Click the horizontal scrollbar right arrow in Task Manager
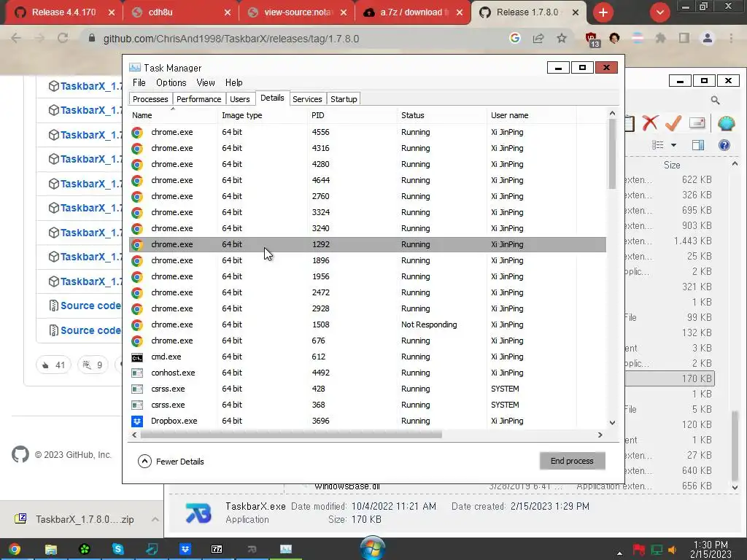Screen dimensions: 747x560 600,435
